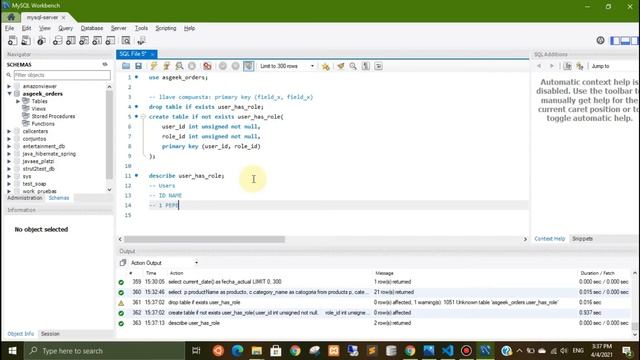Create a new SQL tab for queries
The height and width of the screenshot is (360, 640).
[x=12, y=40]
